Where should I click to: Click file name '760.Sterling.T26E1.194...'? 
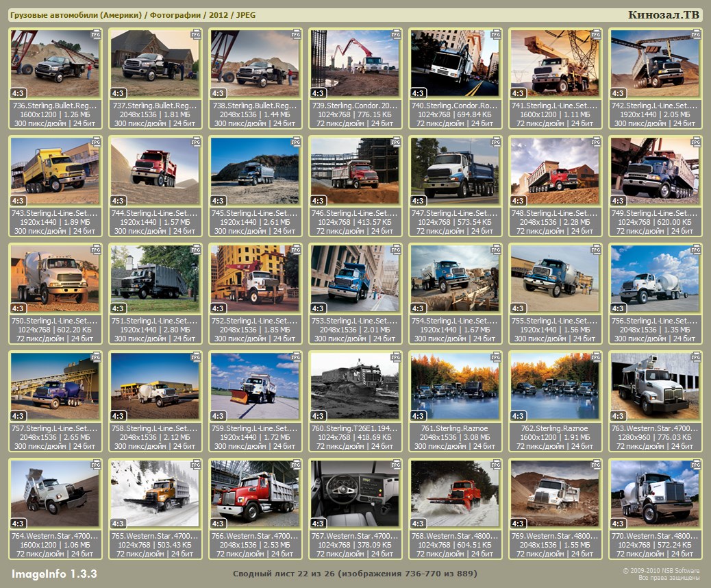[x=355, y=428]
